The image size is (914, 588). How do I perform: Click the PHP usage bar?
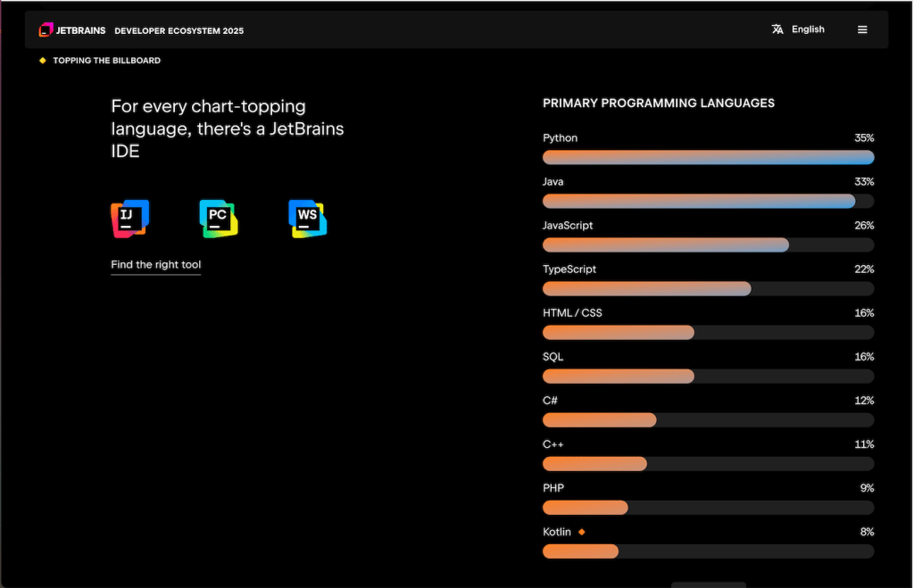point(708,508)
